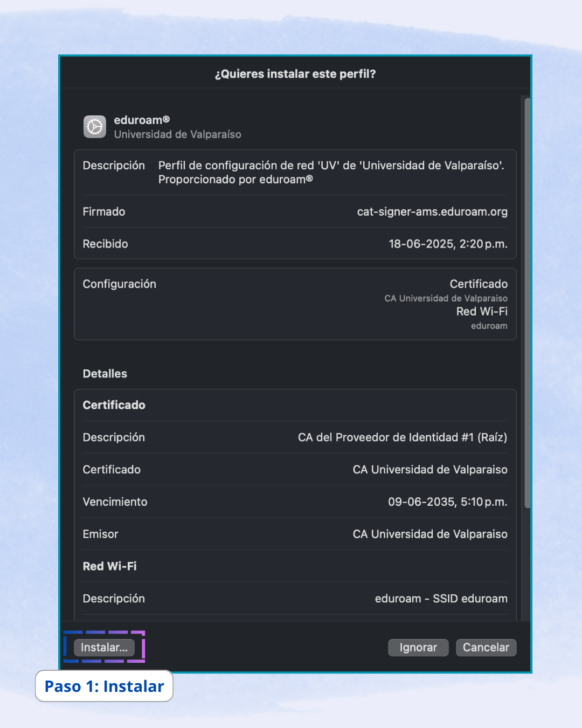This screenshot has width=582, height=728.
Task: Click "eduroam - SSID eduroam" value
Action: [441, 599]
